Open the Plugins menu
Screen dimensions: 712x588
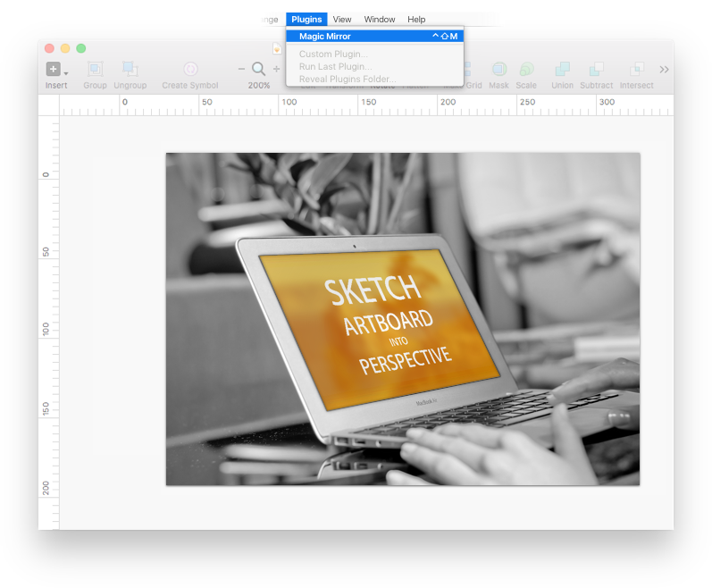pos(306,19)
